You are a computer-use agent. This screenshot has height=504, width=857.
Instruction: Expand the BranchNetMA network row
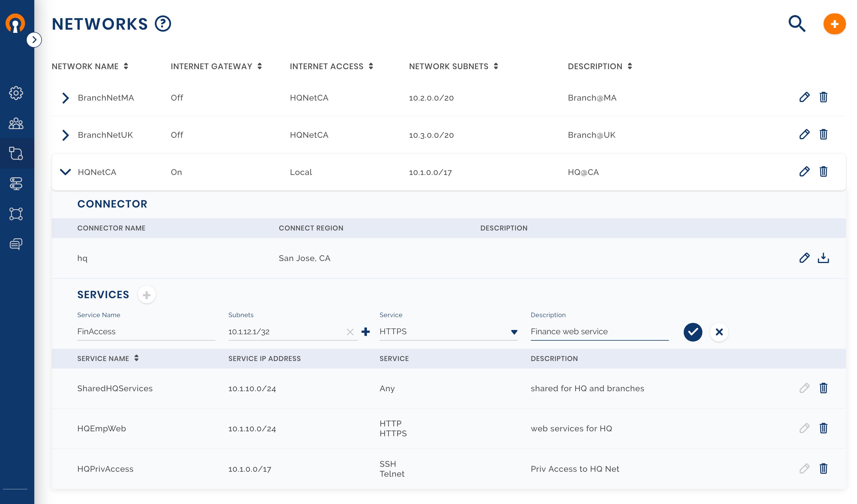click(x=65, y=98)
